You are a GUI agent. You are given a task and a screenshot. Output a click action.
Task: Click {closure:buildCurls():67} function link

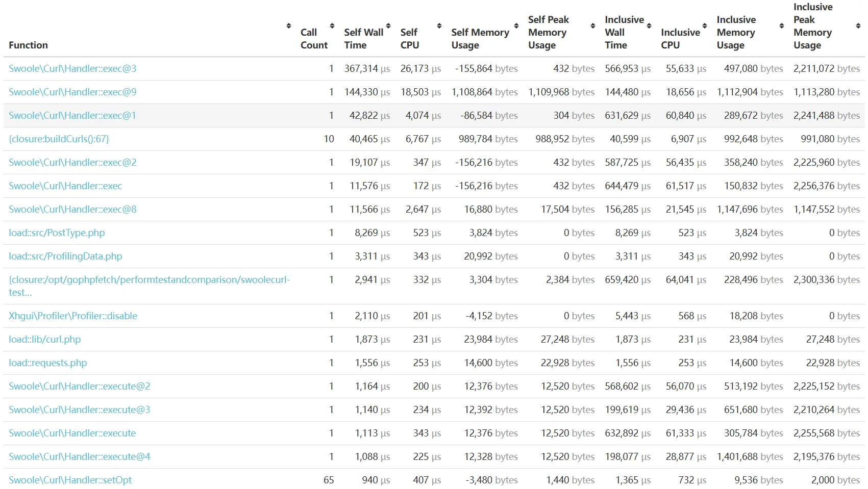point(59,139)
